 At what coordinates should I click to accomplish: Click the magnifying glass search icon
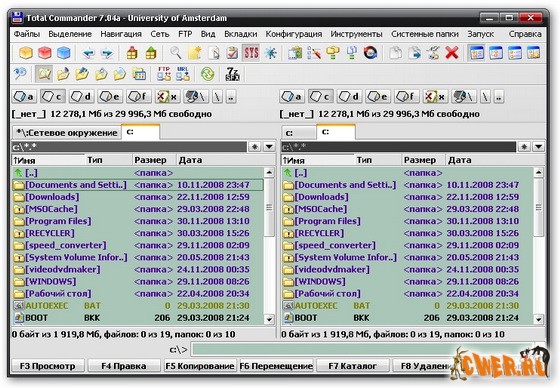tap(175, 53)
